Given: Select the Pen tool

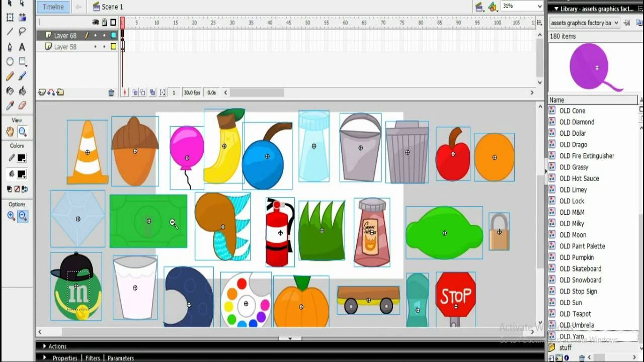Looking at the screenshot, I should point(10,47).
